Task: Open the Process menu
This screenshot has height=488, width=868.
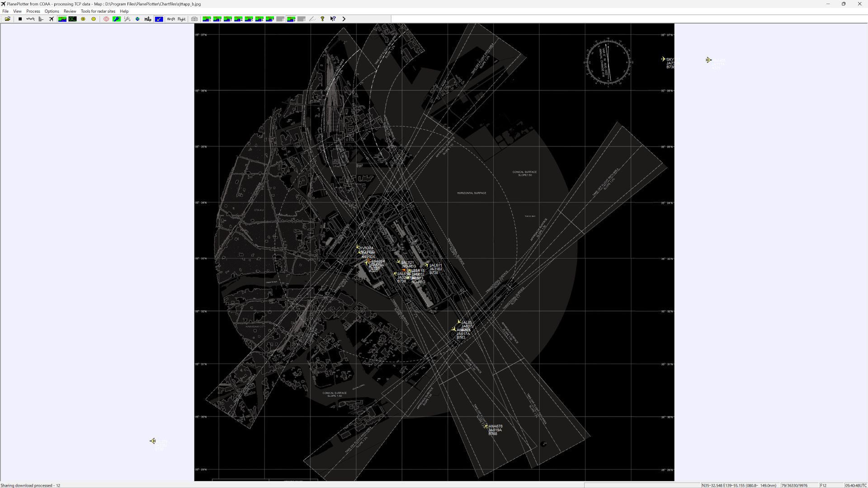Action: click(33, 11)
